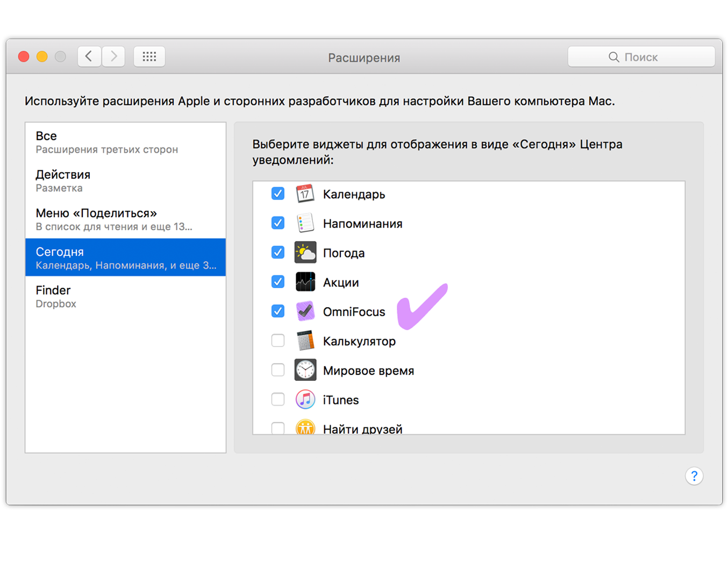Go forward with the right arrow button
The width and height of the screenshot is (728, 568).
click(x=113, y=56)
